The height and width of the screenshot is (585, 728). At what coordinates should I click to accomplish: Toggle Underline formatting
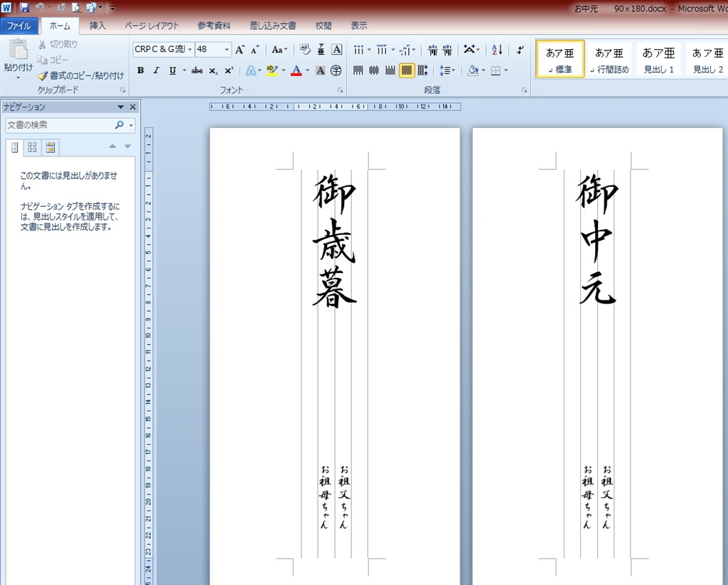pyautogui.click(x=173, y=70)
